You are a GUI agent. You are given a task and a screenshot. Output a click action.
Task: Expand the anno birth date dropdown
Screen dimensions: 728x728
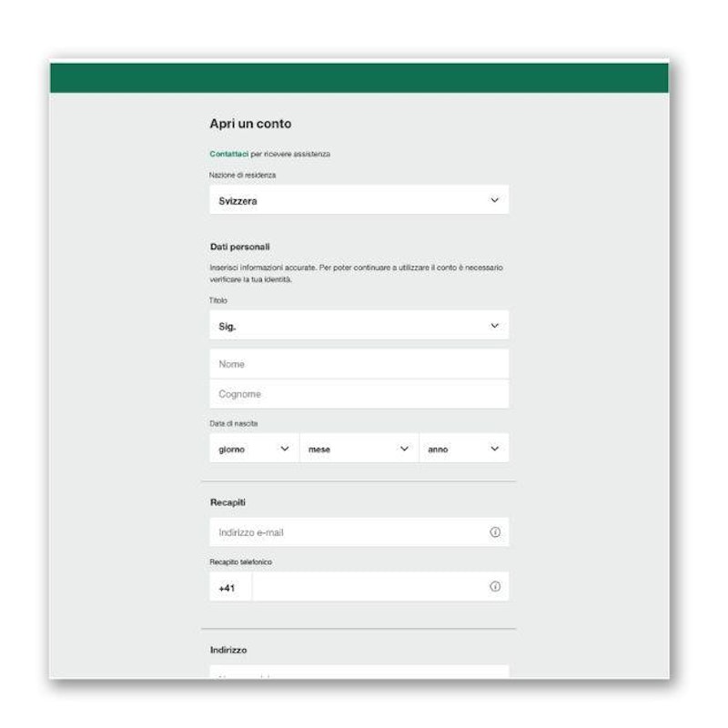(x=463, y=449)
